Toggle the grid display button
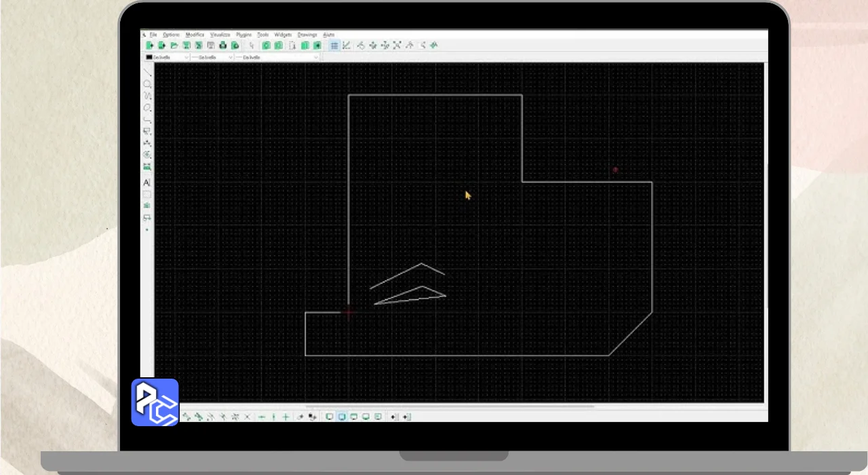The width and height of the screenshot is (868, 475). coord(334,45)
